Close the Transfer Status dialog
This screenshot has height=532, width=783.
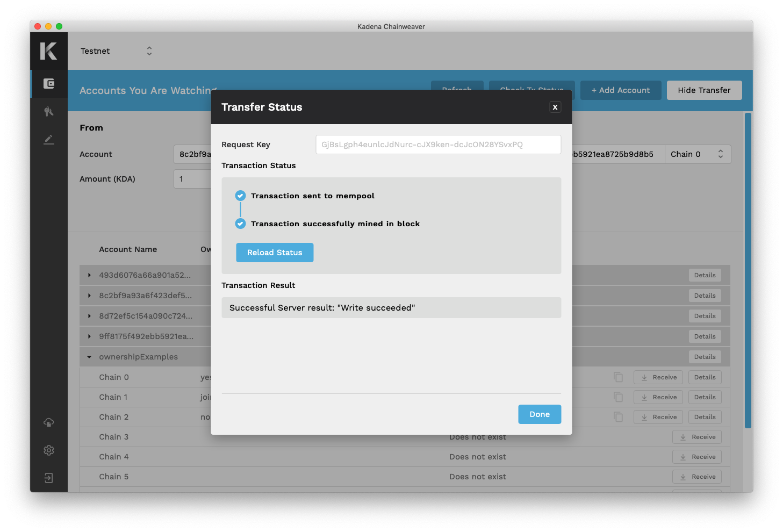555,107
